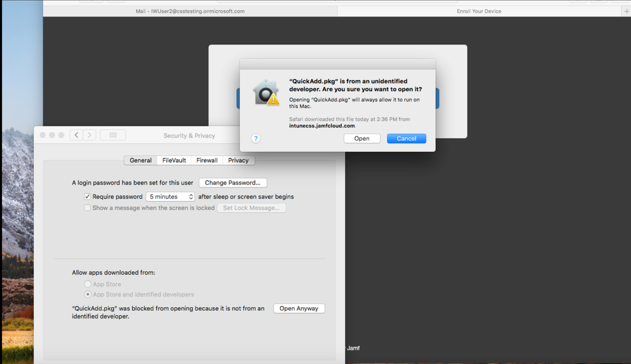Select the App Store radio button

point(87,284)
